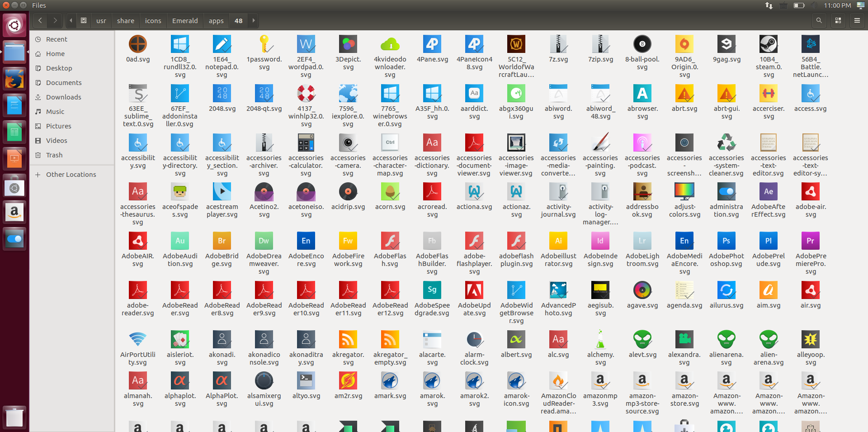This screenshot has width=868, height=432.
Task: Open Downloads in the sidebar
Action: pyautogui.click(x=72, y=97)
